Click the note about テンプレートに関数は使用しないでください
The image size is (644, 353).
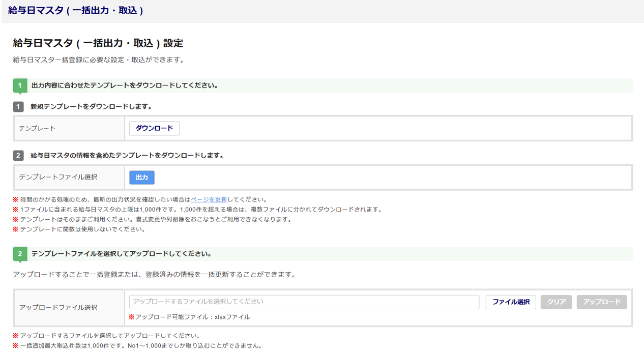82,229
